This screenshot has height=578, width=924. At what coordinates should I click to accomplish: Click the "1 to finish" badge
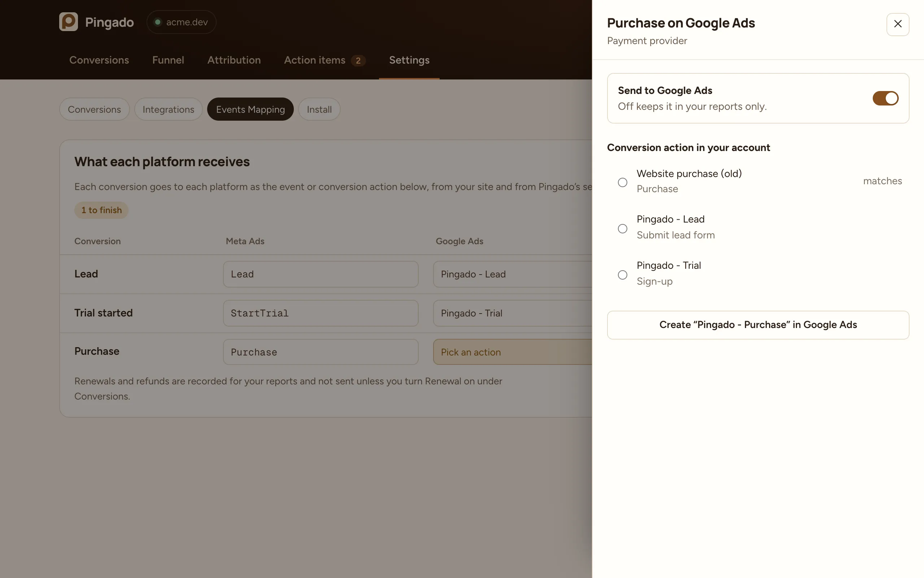pyautogui.click(x=101, y=210)
